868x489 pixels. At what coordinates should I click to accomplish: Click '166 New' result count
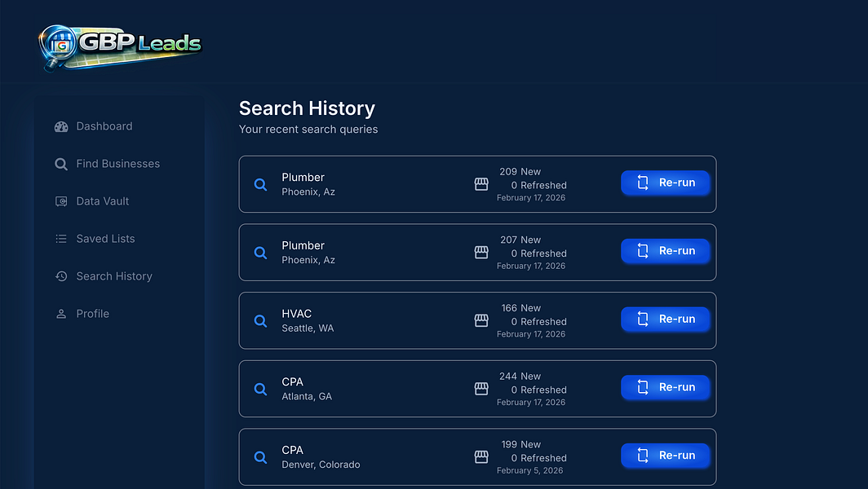tap(521, 308)
